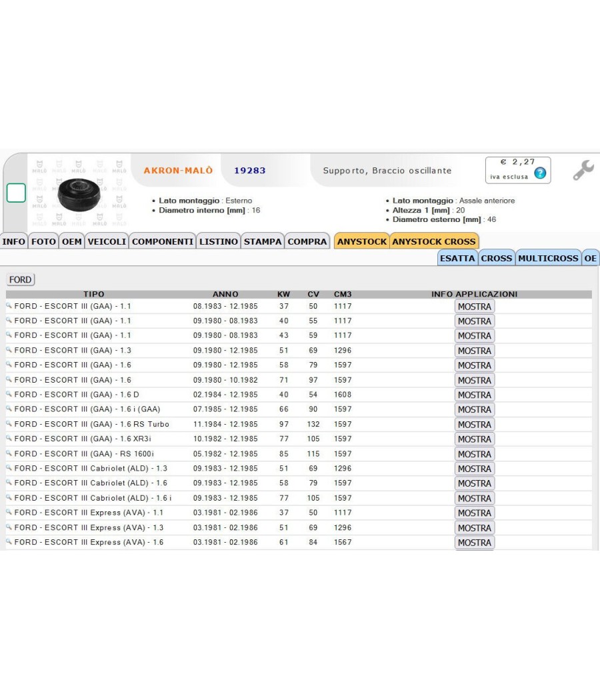This screenshot has height=700, width=600.
Task: Switch to the FOTO tab
Action: click(44, 241)
